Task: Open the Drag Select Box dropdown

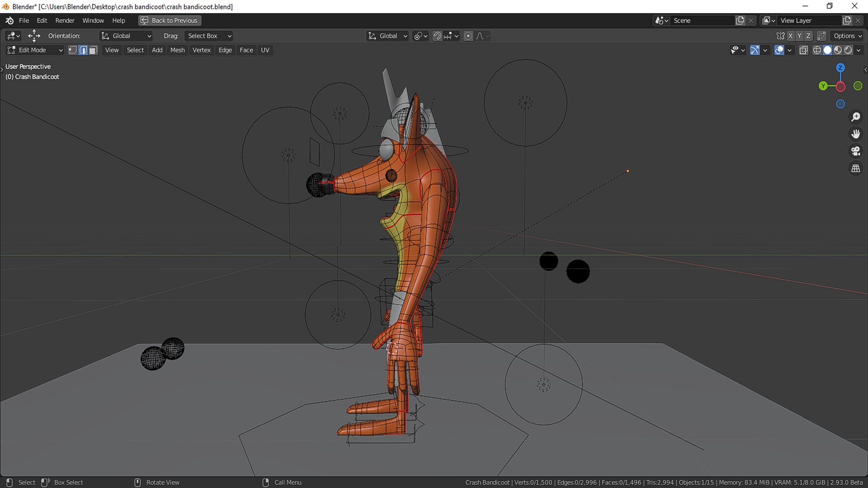Action: coord(209,36)
